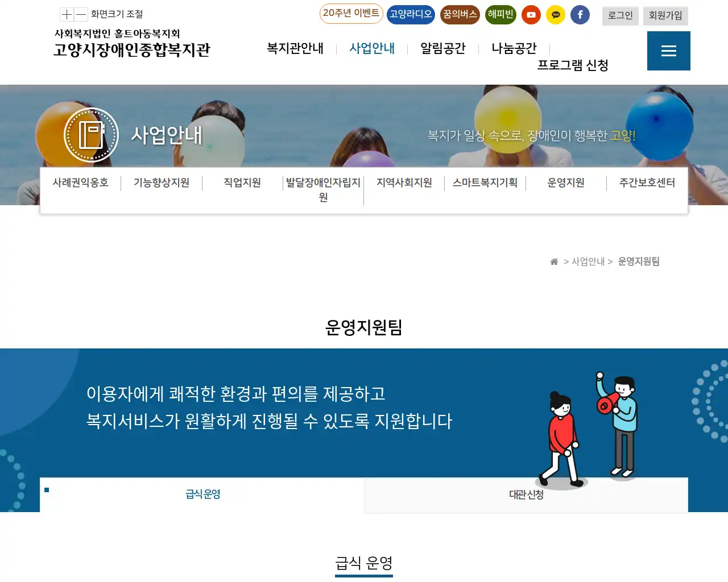728x582 pixels.
Task: Open the hamburger full menu
Action: coord(669,51)
